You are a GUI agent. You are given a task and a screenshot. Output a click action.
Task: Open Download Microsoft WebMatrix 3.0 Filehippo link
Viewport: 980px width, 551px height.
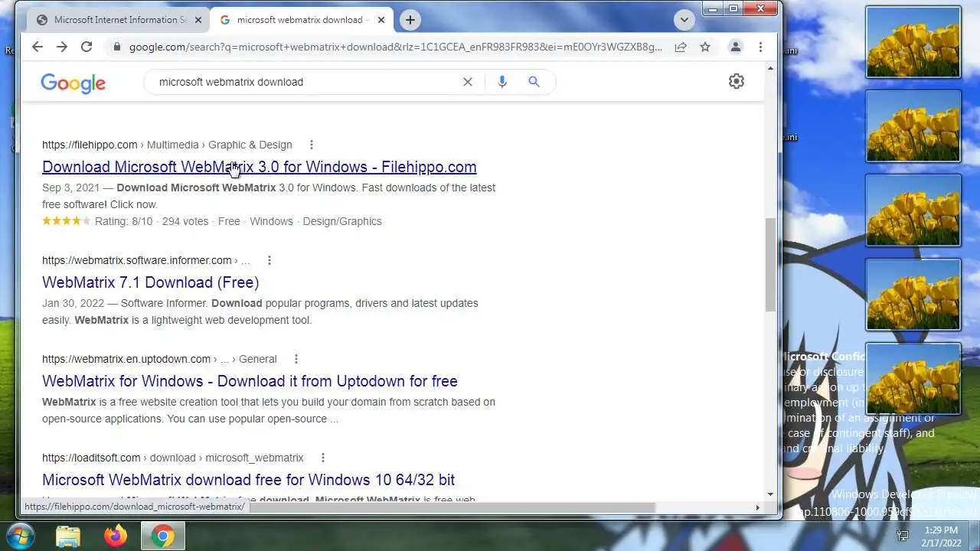point(259,167)
